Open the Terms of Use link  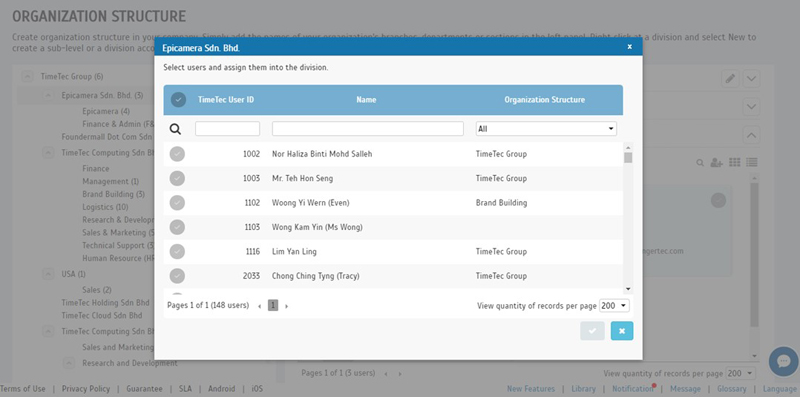(x=23, y=389)
